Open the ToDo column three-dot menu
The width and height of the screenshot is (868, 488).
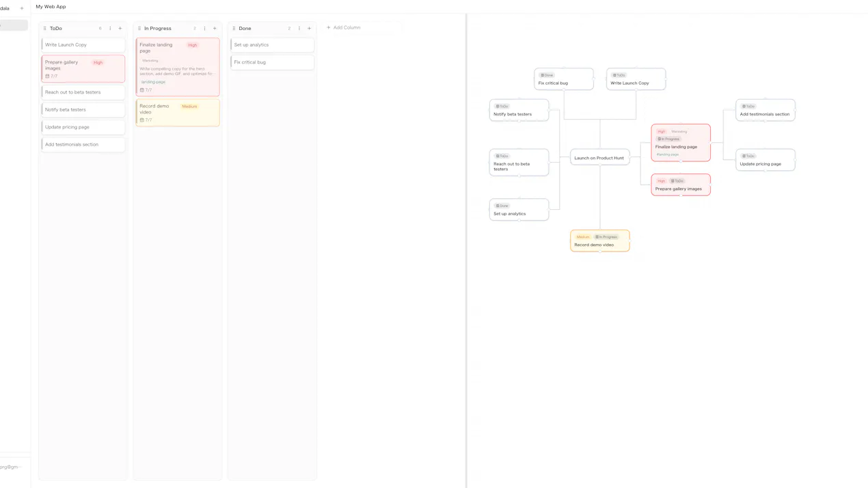[110, 29]
